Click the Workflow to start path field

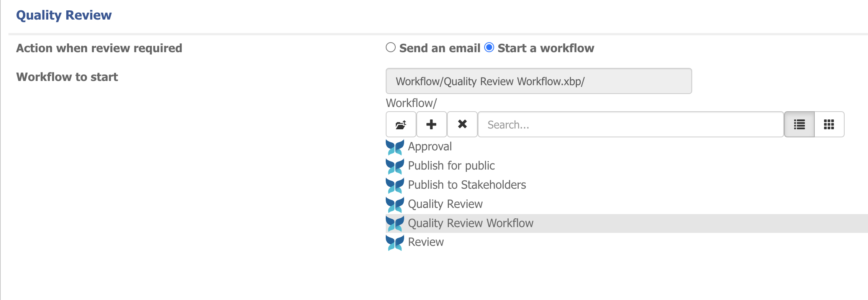(539, 81)
